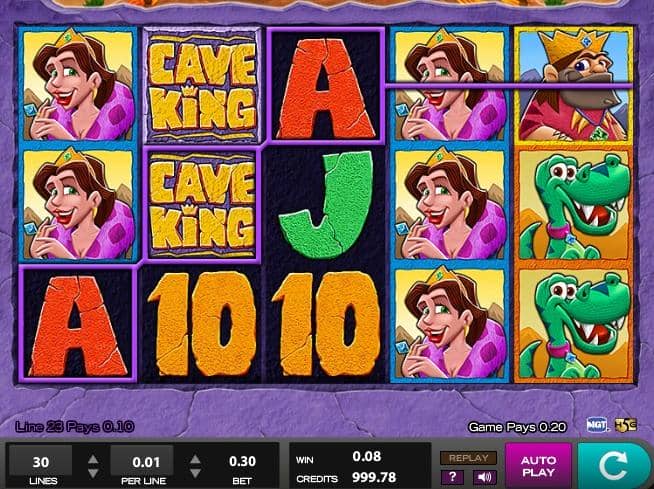Select the crowned Cave King character symbol

574,85
